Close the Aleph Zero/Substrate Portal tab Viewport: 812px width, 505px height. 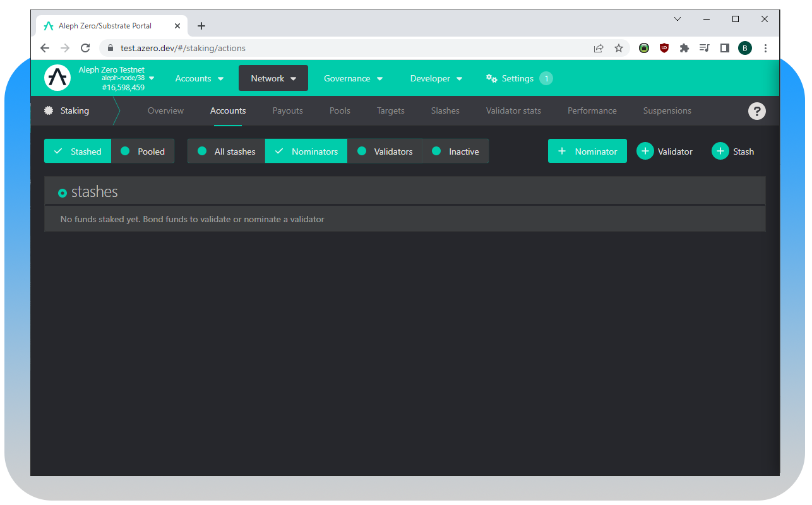click(x=177, y=26)
